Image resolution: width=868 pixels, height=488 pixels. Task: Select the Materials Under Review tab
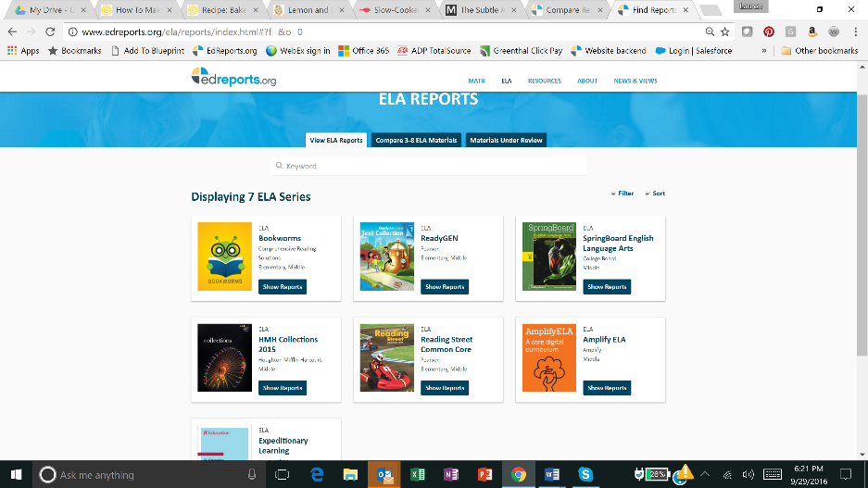pos(505,141)
